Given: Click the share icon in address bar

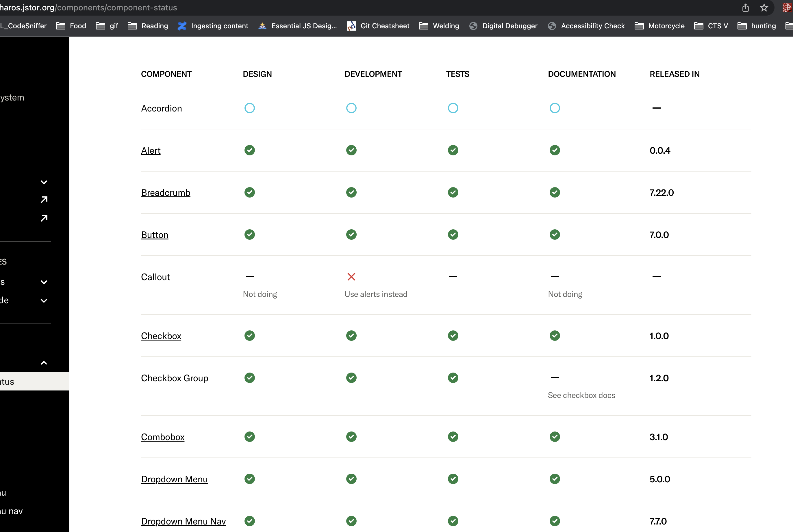Looking at the screenshot, I should coord(746,8).
